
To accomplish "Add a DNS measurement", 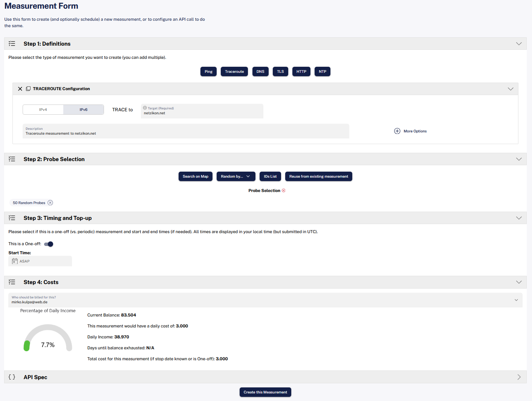I will tap(260, 72).
